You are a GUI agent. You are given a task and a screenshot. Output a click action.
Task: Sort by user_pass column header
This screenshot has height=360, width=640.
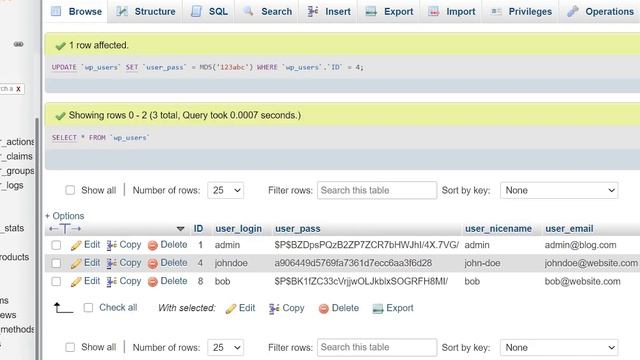[x=298, y=229]
